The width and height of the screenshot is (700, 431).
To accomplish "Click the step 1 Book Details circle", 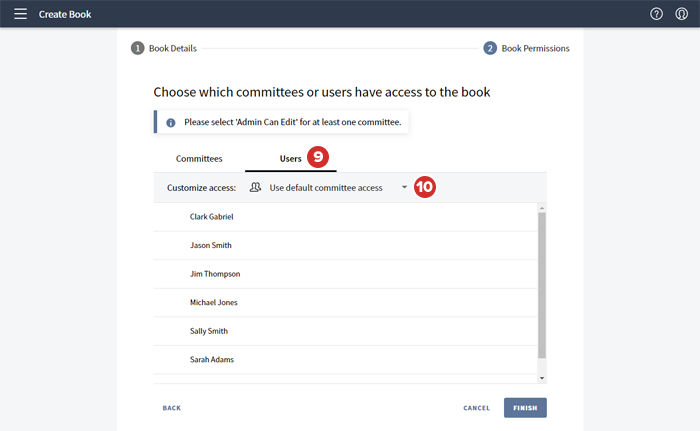I will tap(138, 48).
